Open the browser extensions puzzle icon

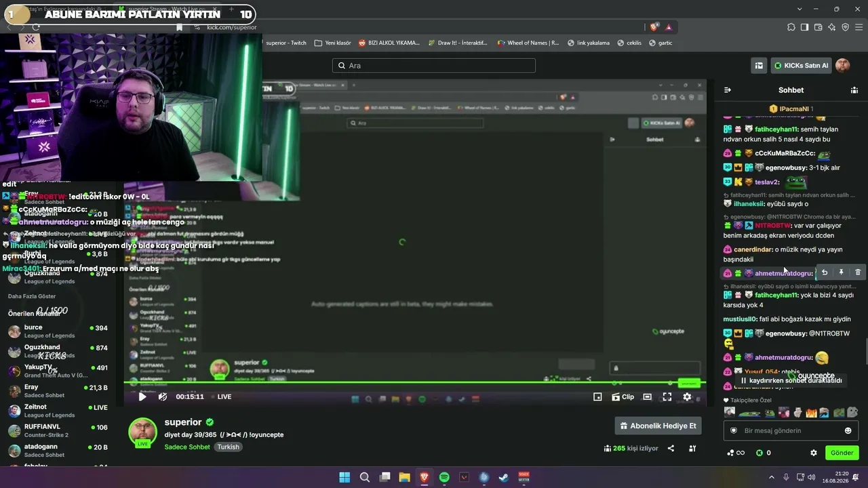point(791,27)
